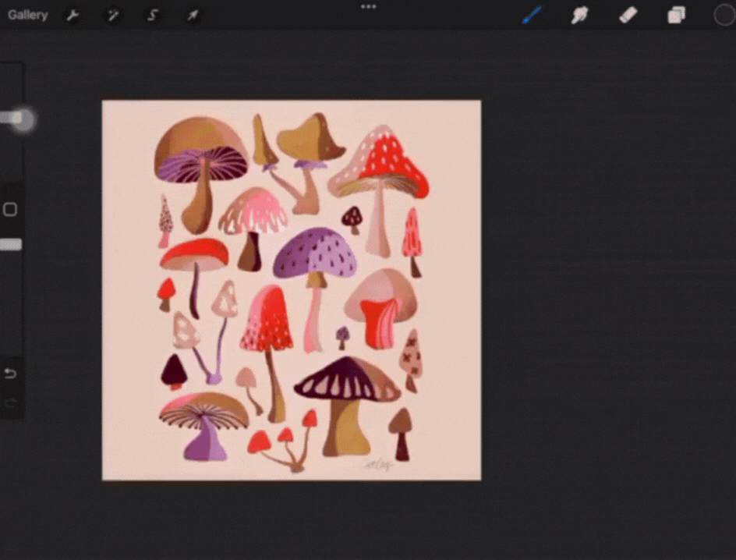Open the Layers panel
736x560 pixels.
click(675, 15)
